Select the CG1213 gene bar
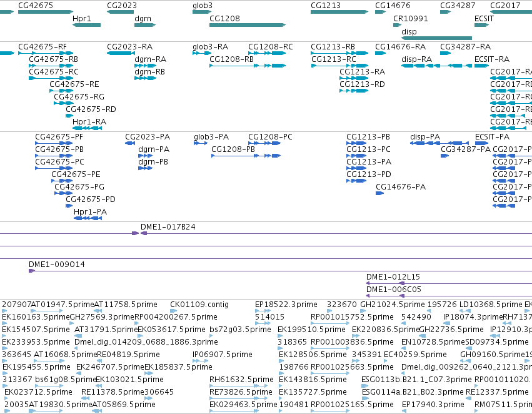The height and width of the screenshot is (414, 532). click(x=339, y=12)
